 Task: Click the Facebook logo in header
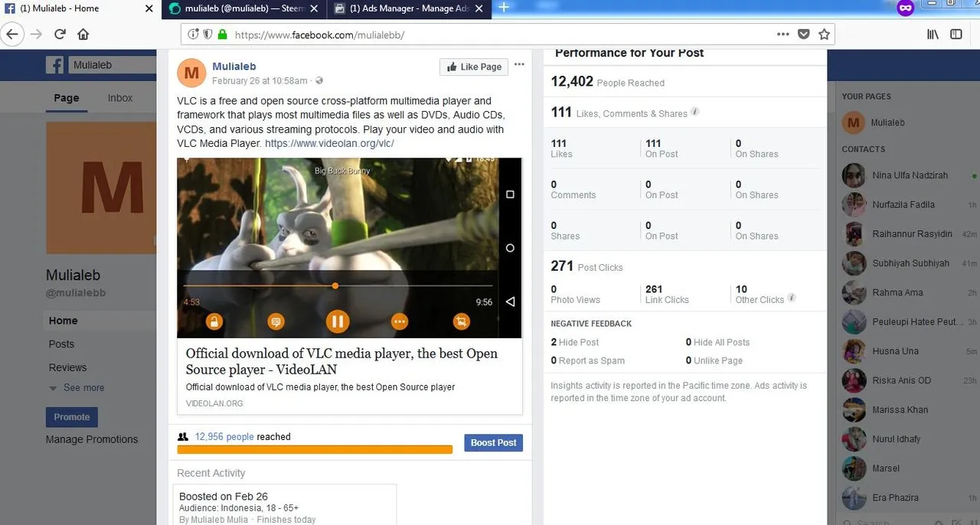[54, 65]
